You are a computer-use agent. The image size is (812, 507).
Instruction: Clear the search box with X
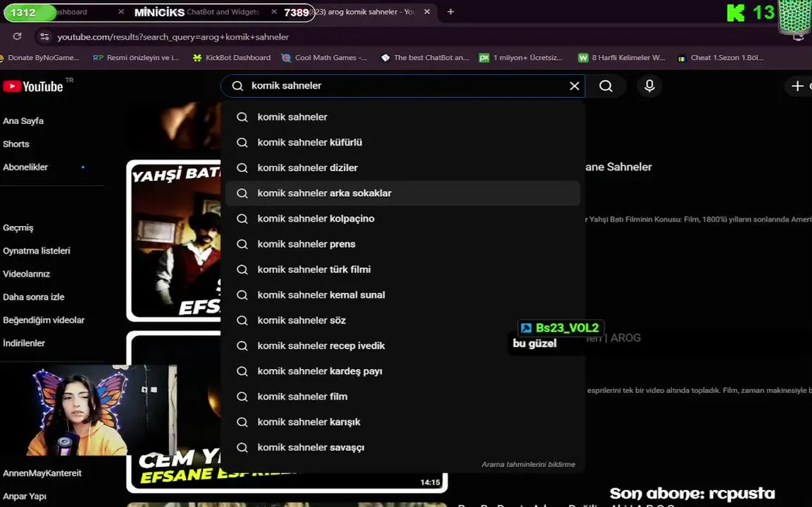574,86
